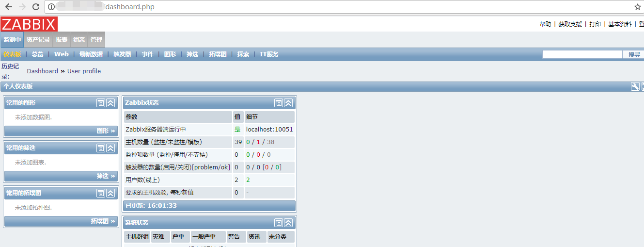The image size is (644, 247).
Task: Open Dashboard history breadcrumb link
Action: pyautogui.click(x=43, y=71)
